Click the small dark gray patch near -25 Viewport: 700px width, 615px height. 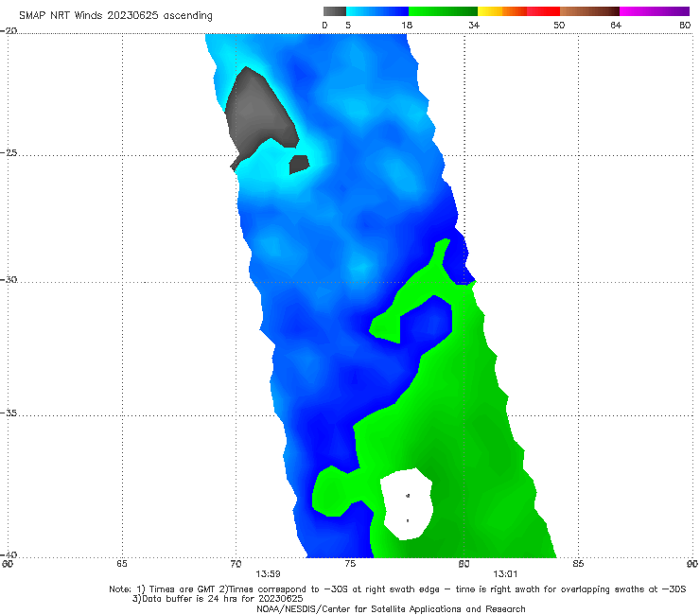click(x=299, y=164)
